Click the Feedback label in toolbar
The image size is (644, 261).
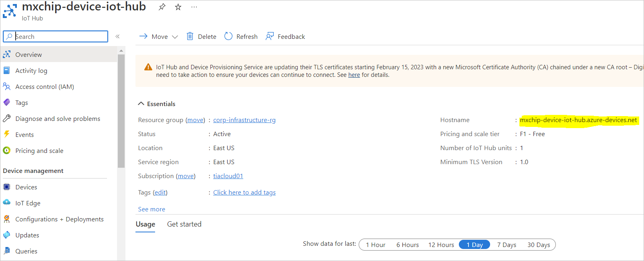(x=291, y=36)
